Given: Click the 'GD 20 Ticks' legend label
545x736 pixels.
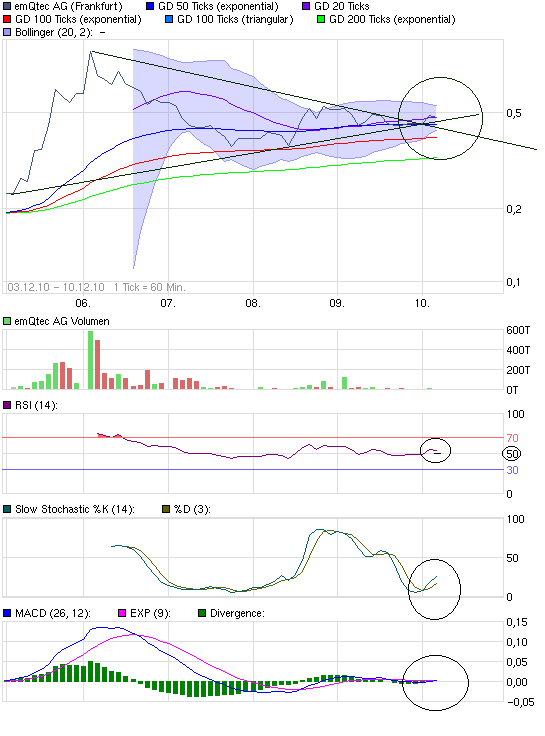Looking at the screenshot, I should point(342,7).
